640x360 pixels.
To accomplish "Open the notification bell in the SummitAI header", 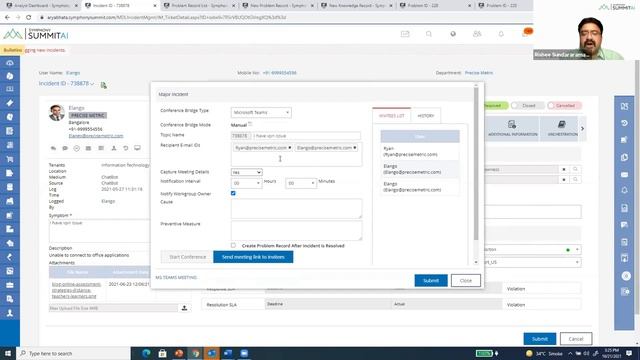I will tap(501, 34).
